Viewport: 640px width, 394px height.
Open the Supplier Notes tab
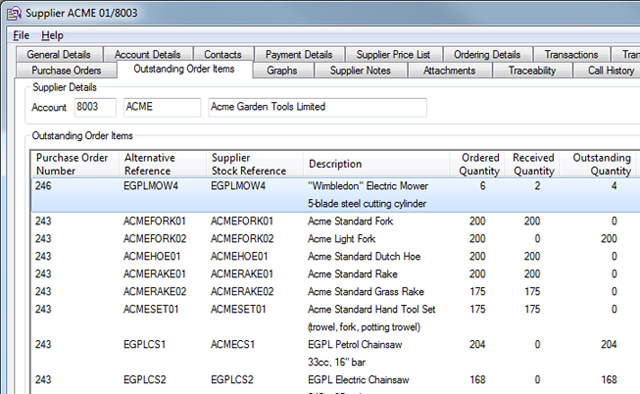click(360, 70)
